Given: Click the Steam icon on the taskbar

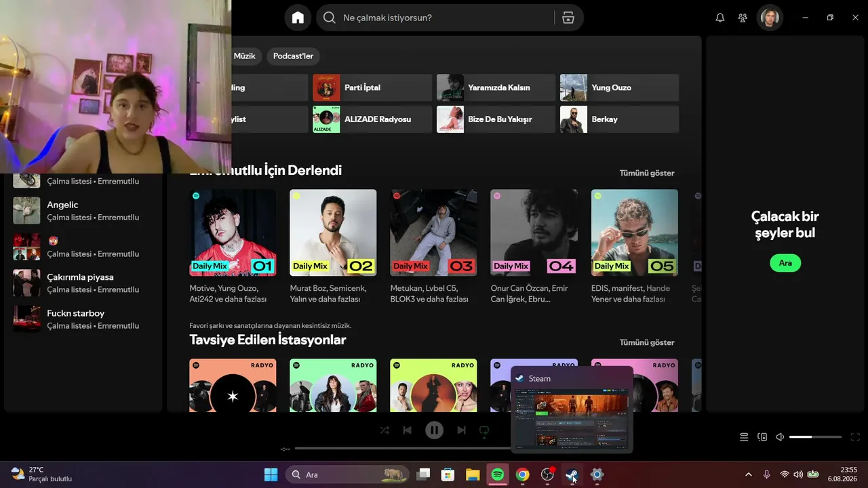Looking at the screenshot, I should [x=572, y=474].
